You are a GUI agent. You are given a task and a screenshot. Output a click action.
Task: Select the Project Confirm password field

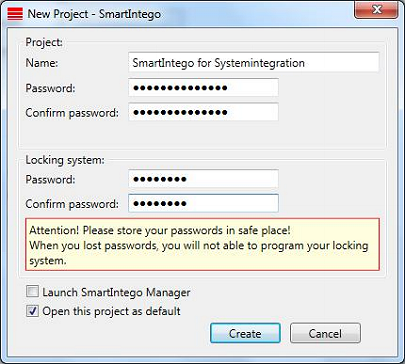click(203, 112)
